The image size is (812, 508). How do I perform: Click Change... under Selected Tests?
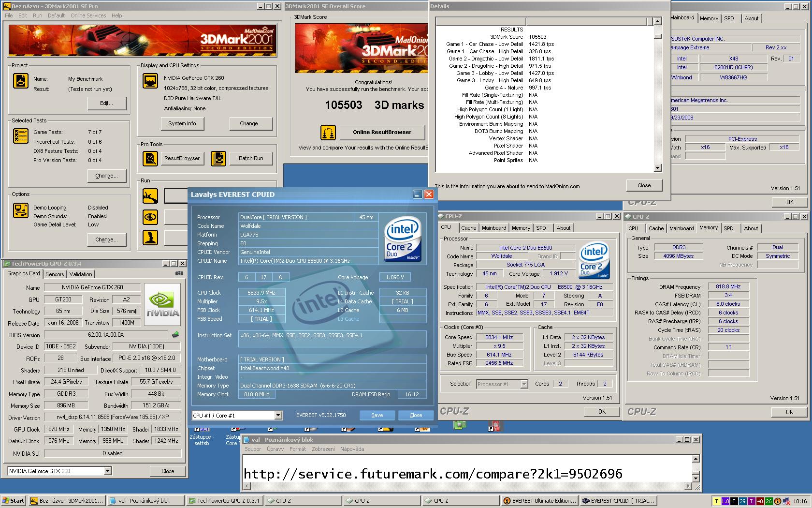pos(107,176)
